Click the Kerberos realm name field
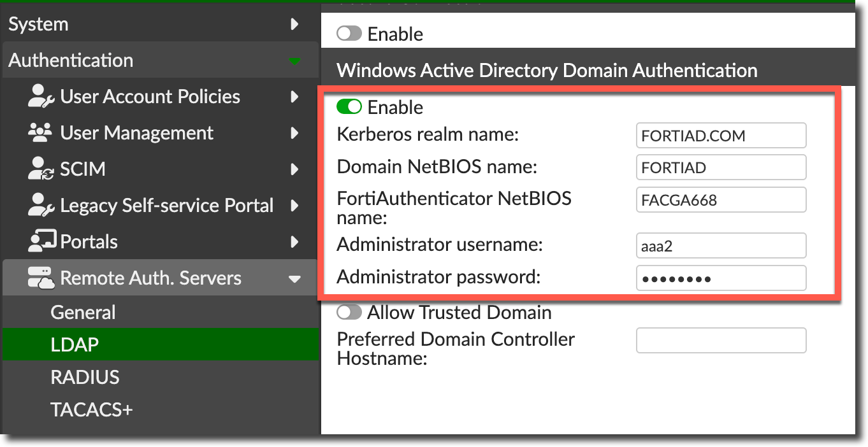Screen dimensions: 868x447 pyautogui.click(x=721, y=136)
